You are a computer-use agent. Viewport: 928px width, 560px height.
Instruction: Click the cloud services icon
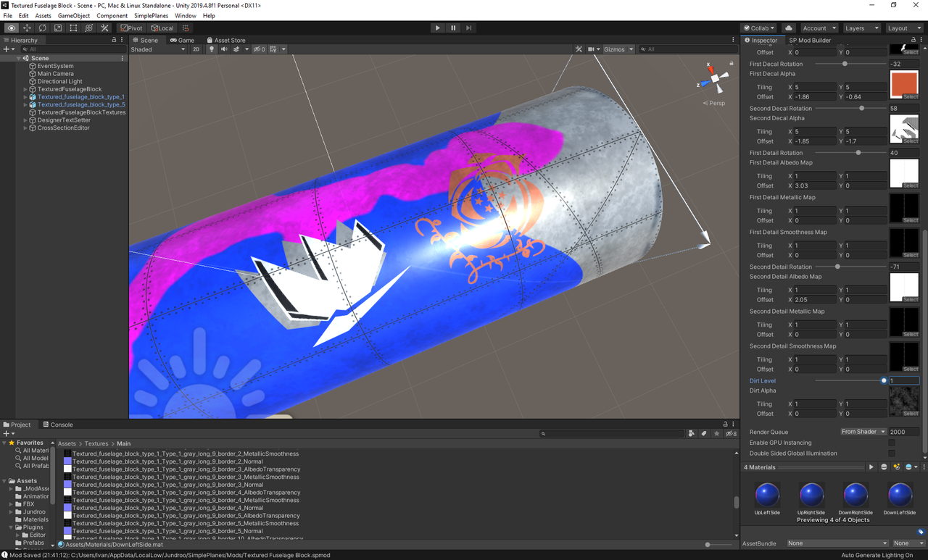point(789,28)
